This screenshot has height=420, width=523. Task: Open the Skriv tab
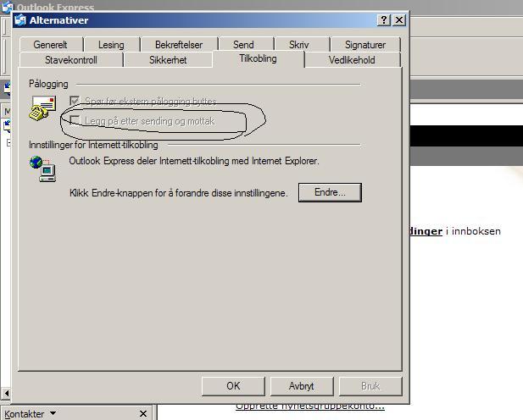pos(299,45)
